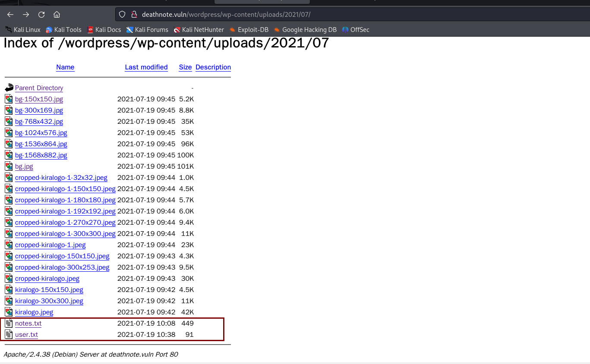Click the image icon beside bg-150x150.jpg
The height and width of the screenshot is (364, 590).
click(9, 99)
